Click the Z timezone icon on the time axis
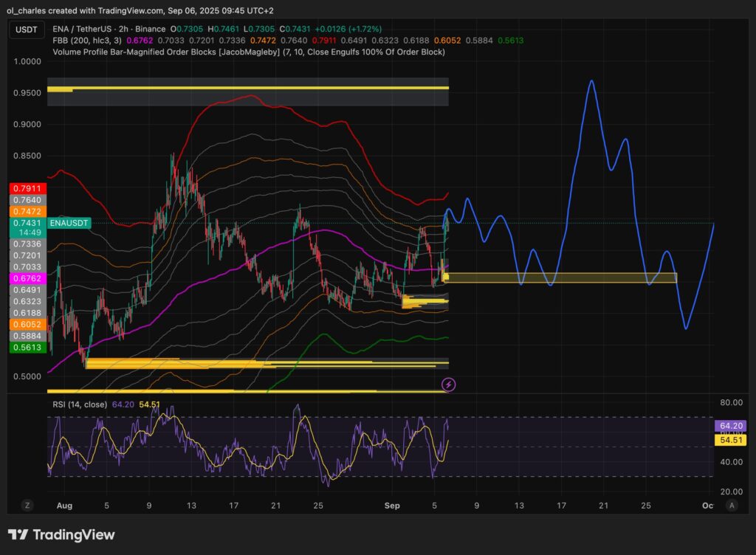The width and height of the screenshot is (756, 555). click(27, 506)
